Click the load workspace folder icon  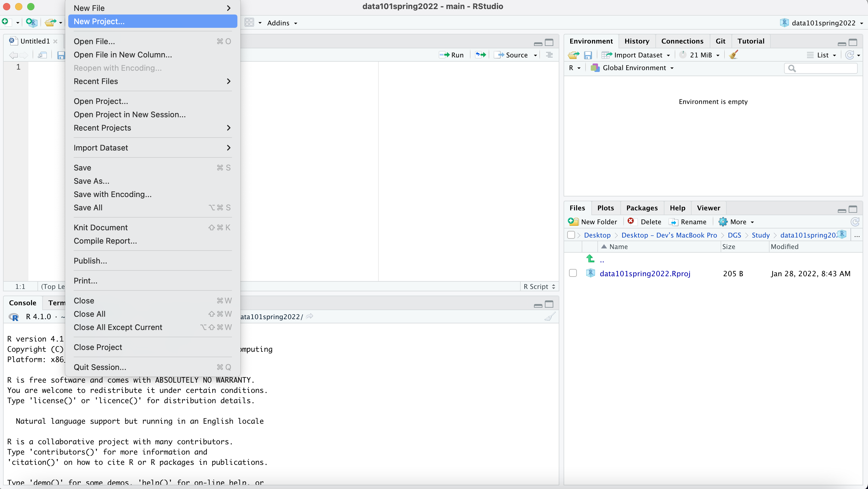[x=573, y=55]
